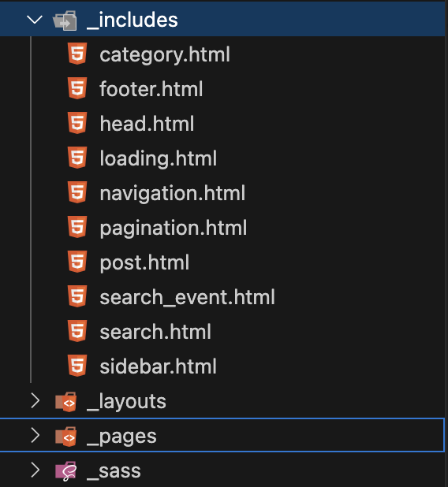Click the HTML5 icon beside sidebar.html
448x487 pixels.
click(x=77, y=366)
